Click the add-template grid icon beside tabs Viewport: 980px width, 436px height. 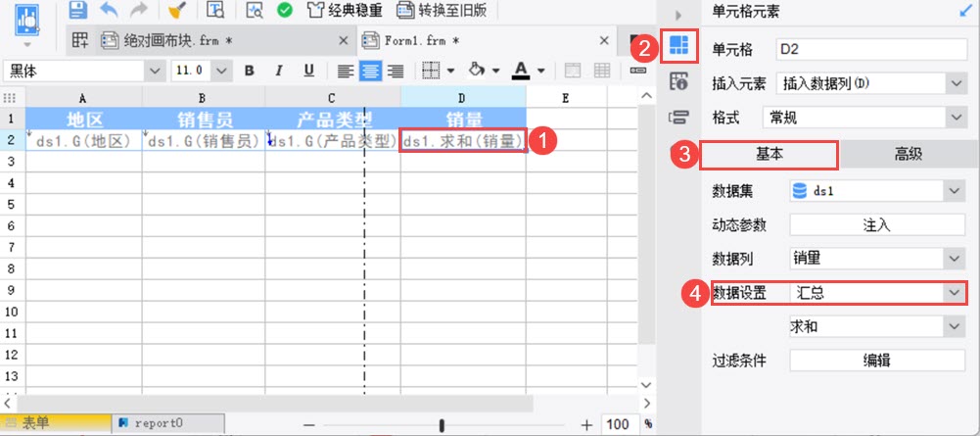pos(80,40)
